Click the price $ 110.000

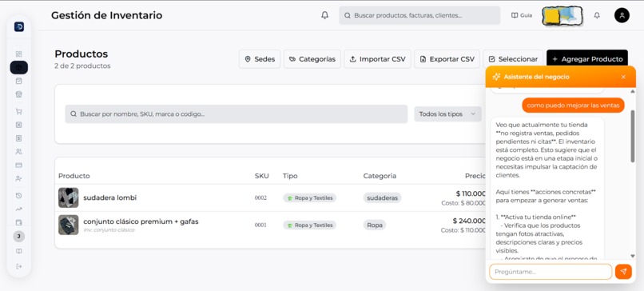point(471,193)
